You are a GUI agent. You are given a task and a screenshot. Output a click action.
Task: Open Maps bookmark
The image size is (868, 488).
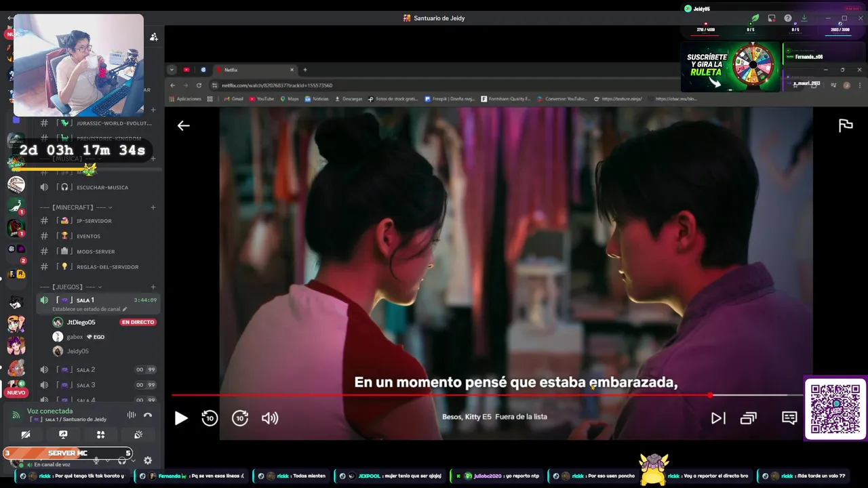(290, 99)
